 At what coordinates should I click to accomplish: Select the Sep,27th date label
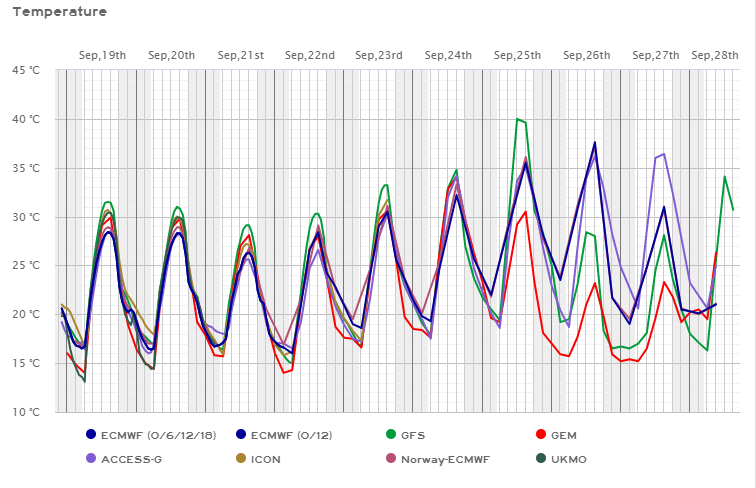click(x=656, y=55)
